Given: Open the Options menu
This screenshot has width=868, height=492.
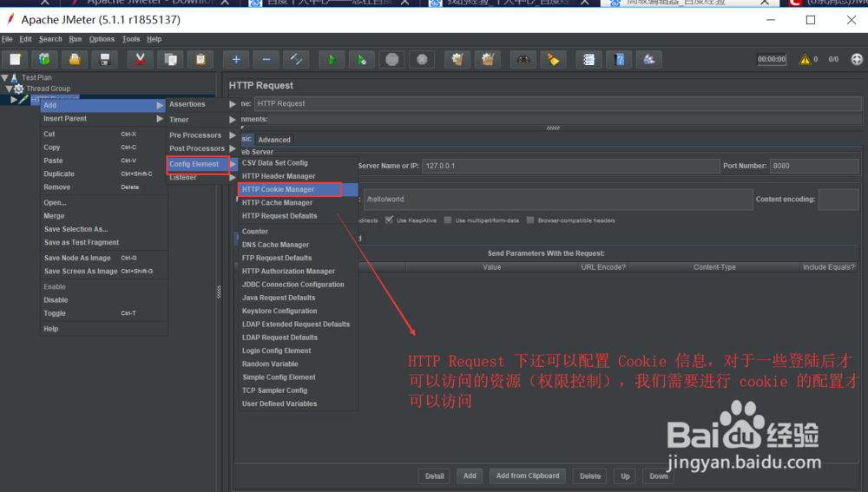Looking at the screenshot, I should 102,39.
